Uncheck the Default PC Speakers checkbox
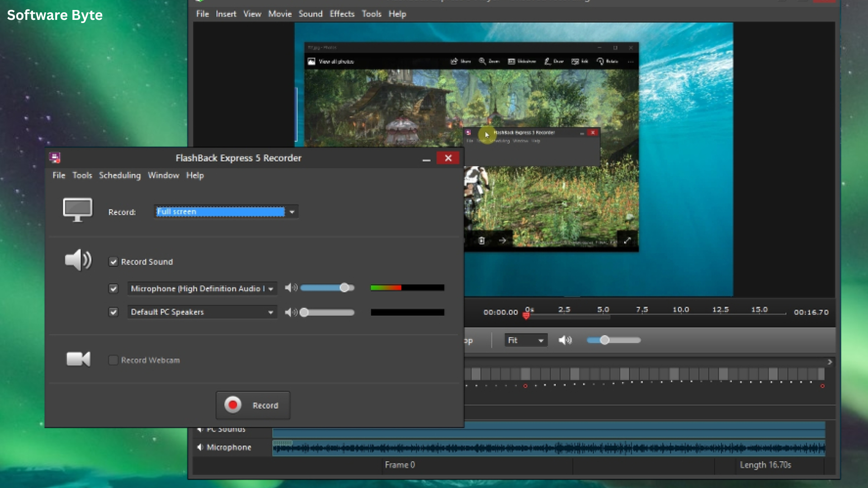 click(x=113, y=312)
